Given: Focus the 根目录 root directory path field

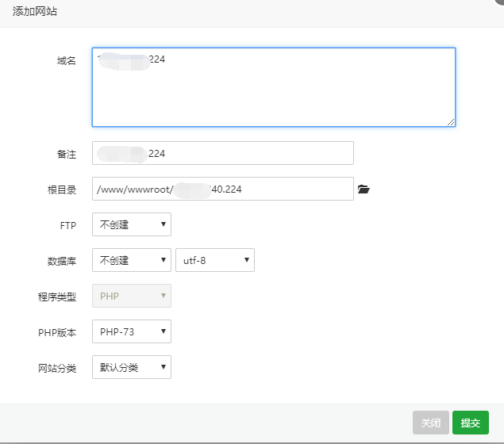Looking at the screenshot, I should (x=222, y=189).
